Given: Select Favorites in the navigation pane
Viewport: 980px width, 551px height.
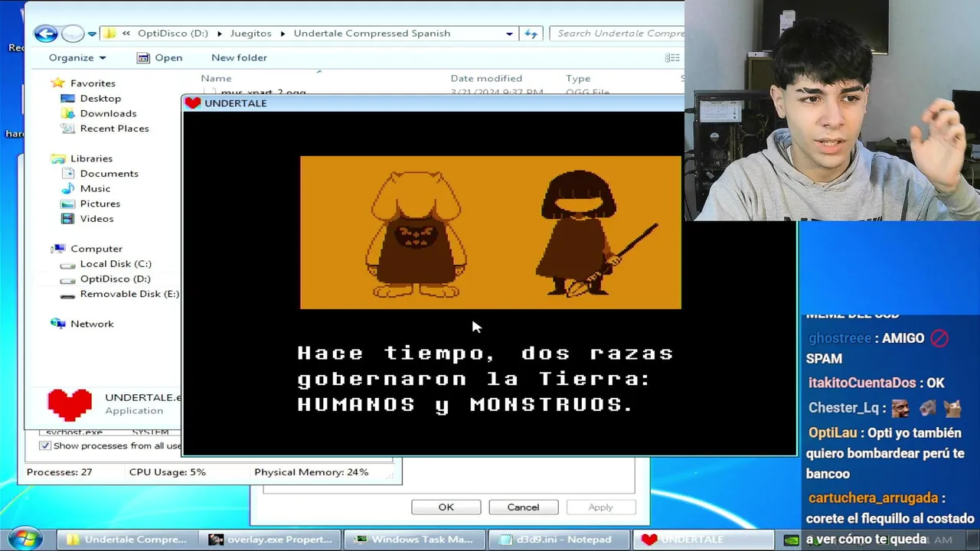Looking at the screenshot, I should click(x=93, y=83).
